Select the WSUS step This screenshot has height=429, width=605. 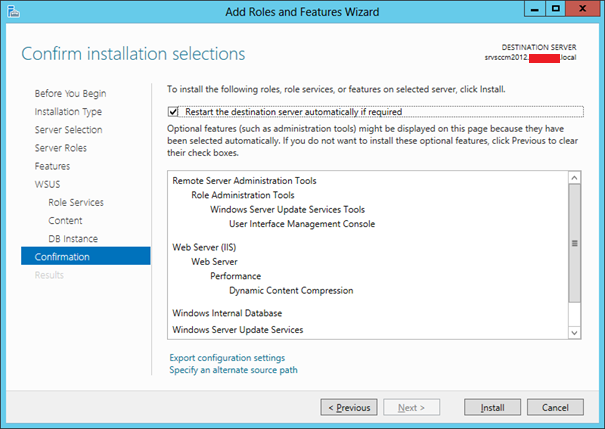click(47, 184)
